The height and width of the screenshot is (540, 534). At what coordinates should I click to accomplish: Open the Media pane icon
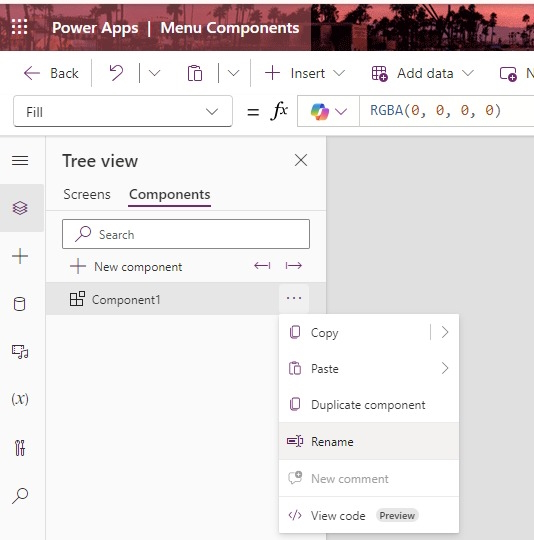20,352
